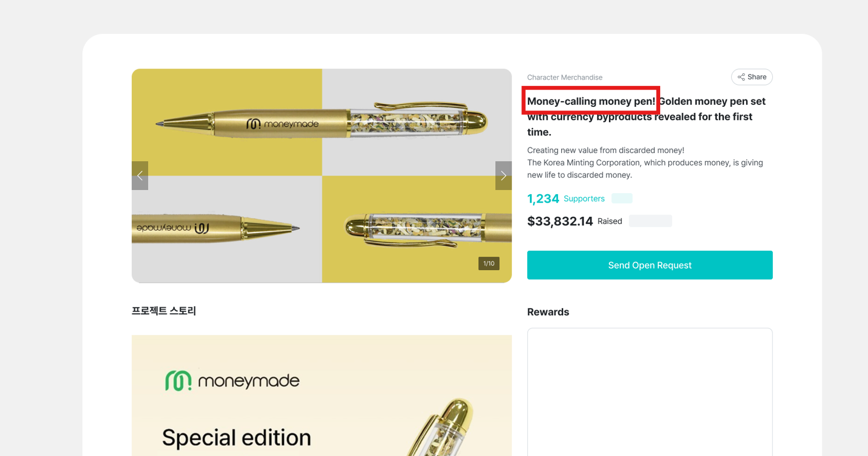Open the Character Merchandise category link
Viewport: 868px width, 456px height.
(564, 77)
